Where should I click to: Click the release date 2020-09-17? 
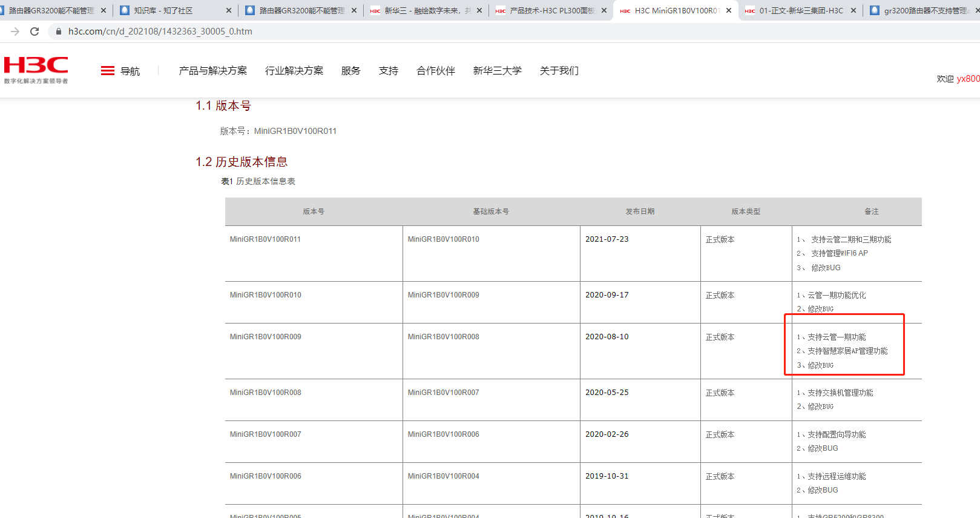point(607,295)
